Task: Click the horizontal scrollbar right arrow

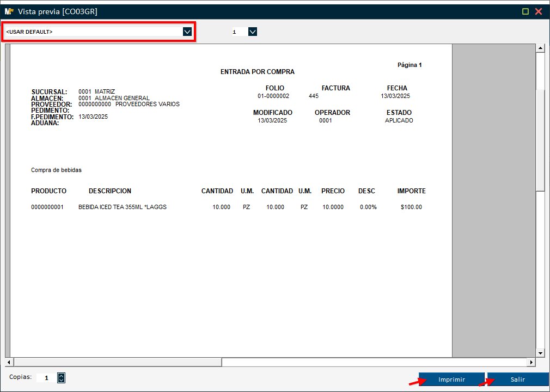Action: tap(531, 362)
